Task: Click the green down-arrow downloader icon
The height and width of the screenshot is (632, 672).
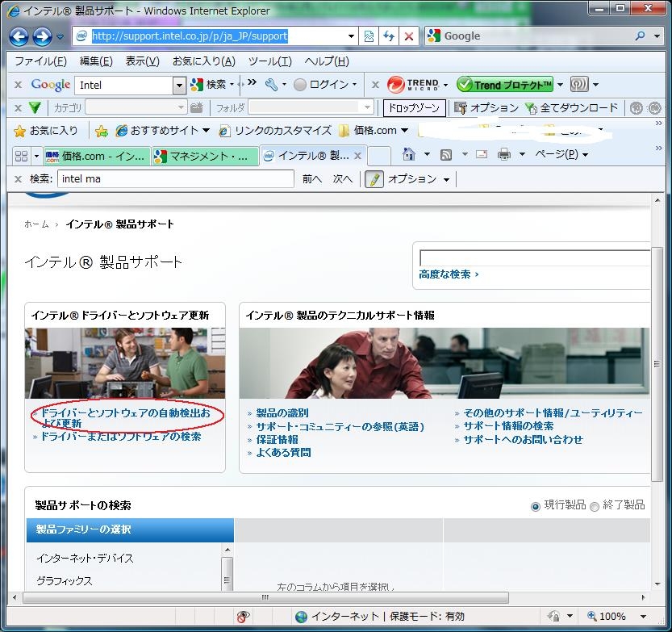Action: 34,107
